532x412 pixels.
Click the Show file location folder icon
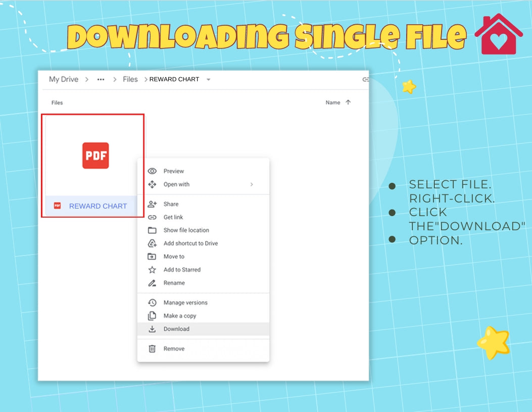tap(152, 230)
